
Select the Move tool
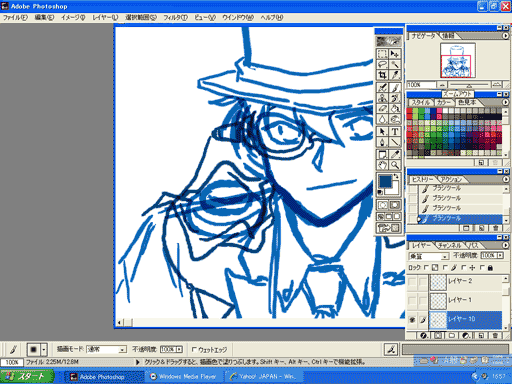click(395, 53)
